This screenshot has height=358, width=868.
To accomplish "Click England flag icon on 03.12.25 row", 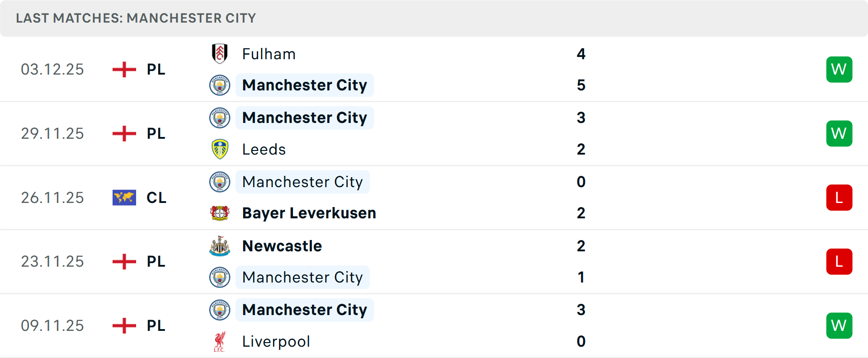I will pyautogui.click(x=124, y=69).
